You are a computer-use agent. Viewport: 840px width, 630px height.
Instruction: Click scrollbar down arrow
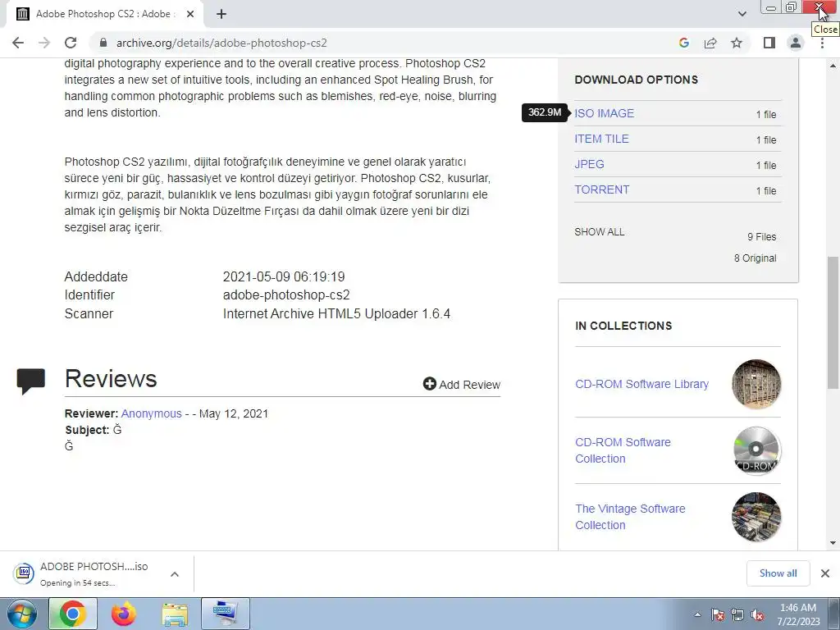click(833, 543)
